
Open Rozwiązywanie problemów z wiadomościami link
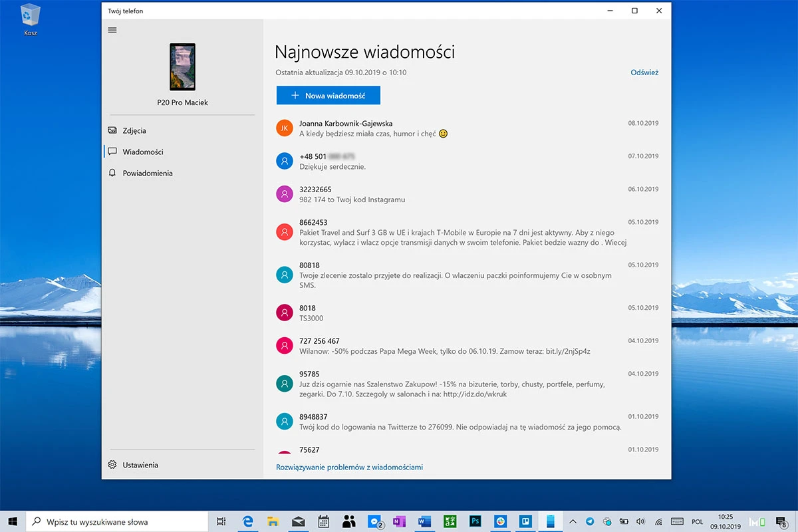tap(349, 467)
